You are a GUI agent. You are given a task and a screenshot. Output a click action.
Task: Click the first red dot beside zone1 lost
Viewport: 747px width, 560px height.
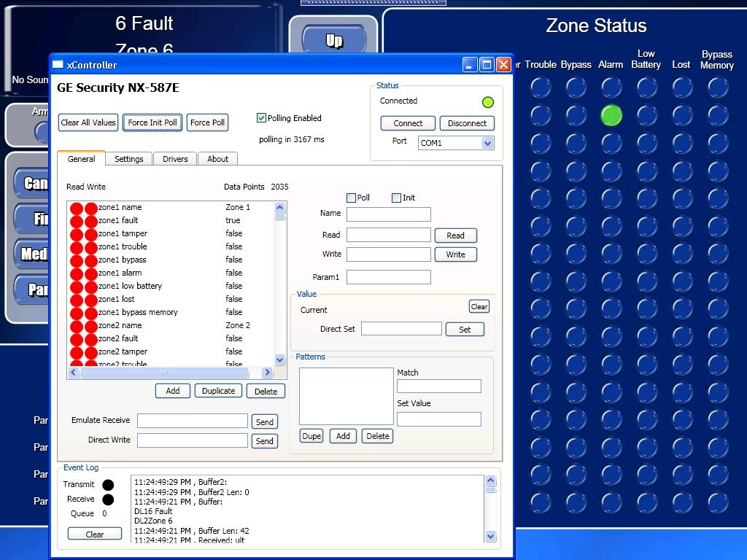(x=76, y=300)
